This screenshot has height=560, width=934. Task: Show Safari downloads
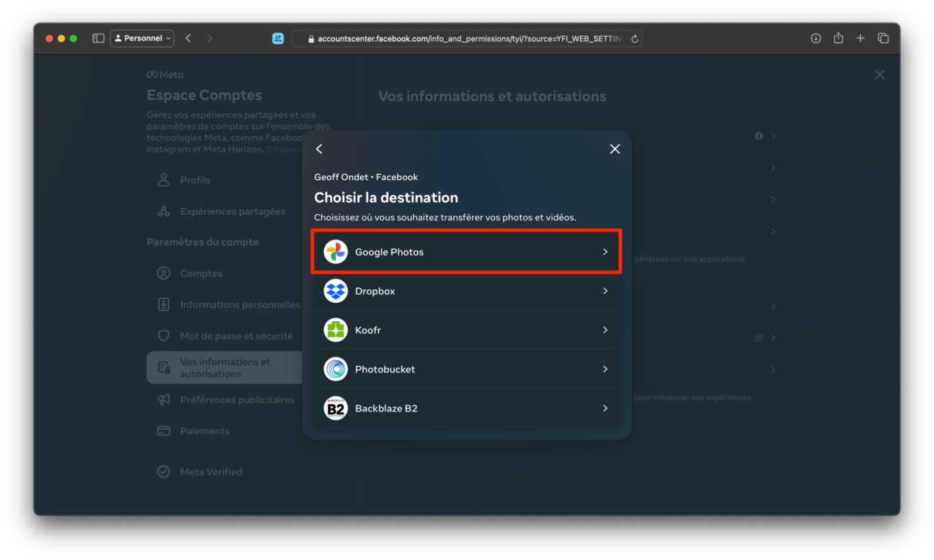(x=816, y=38)
